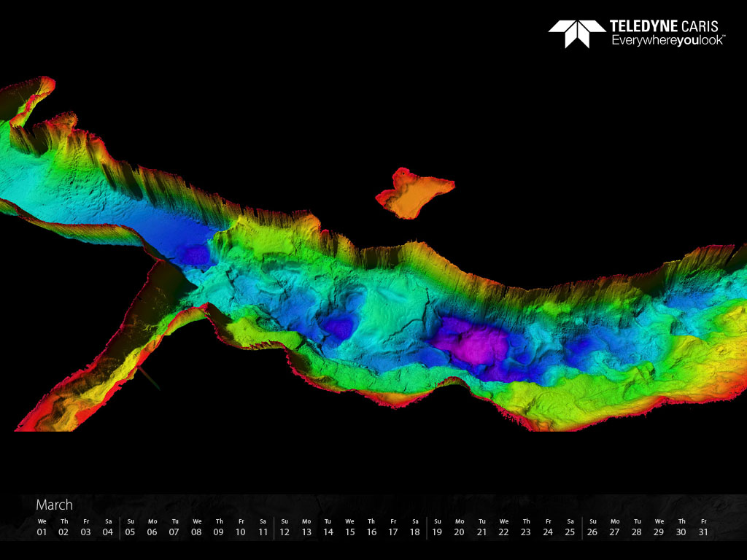Choose calendar date 19
Viewport: 747px width, 560px height.
438,532
